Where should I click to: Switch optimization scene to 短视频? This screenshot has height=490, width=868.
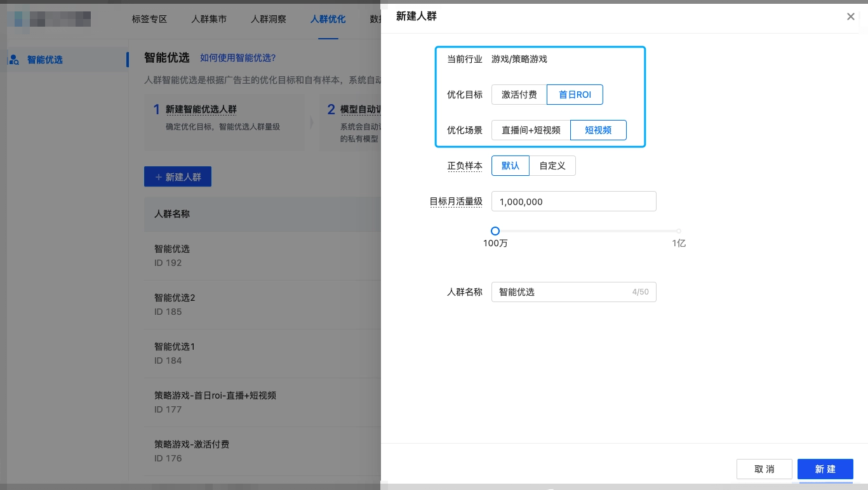[598, 130]
